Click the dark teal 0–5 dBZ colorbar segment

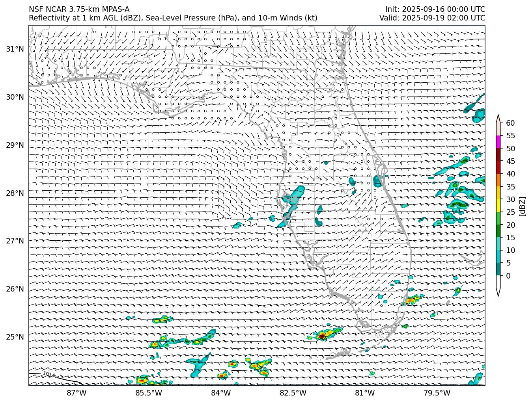click(x=498, y=269)
